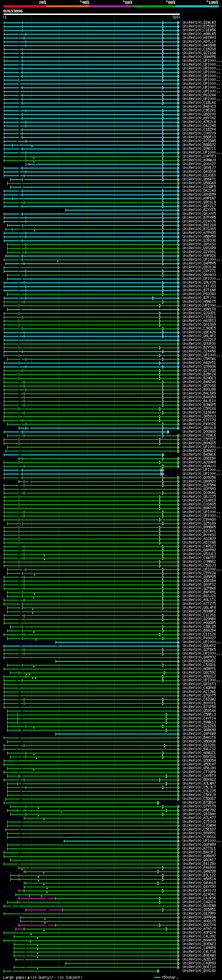Select hit label UniRef100_P63244
Viewport: 222px width, 980px height.
pyautogui.click(x=199, y=95)
